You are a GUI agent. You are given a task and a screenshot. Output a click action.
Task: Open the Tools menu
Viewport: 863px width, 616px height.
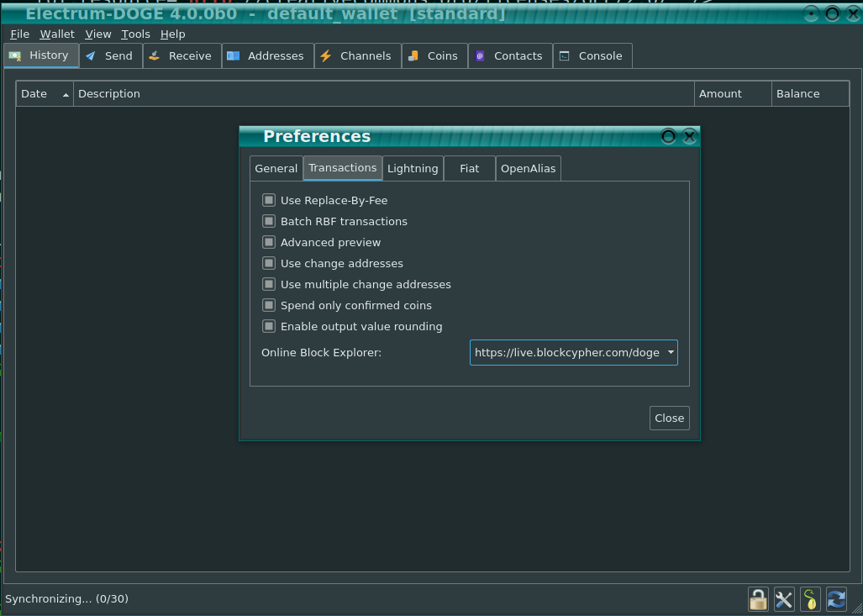point(135,34)
